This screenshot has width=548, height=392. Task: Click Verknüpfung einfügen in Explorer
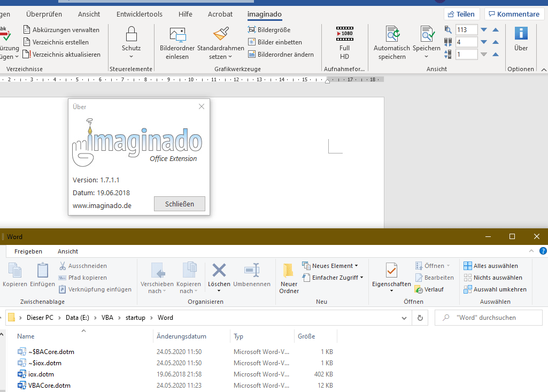pyautogui.click(x=95, y=289)
